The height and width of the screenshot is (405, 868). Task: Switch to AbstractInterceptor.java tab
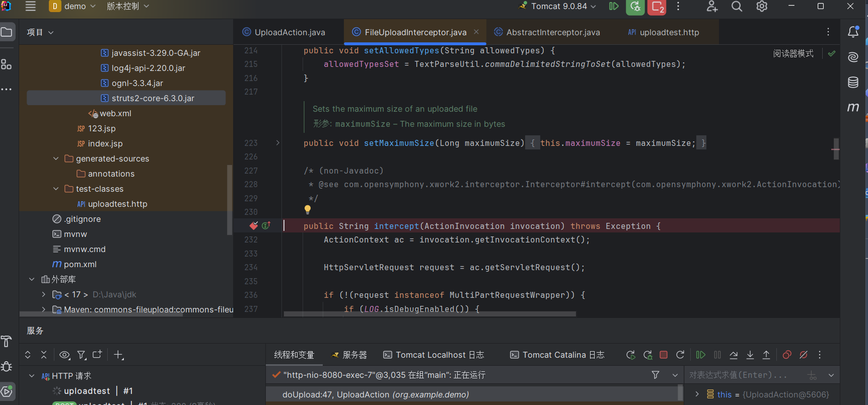(x=547, y=32)
